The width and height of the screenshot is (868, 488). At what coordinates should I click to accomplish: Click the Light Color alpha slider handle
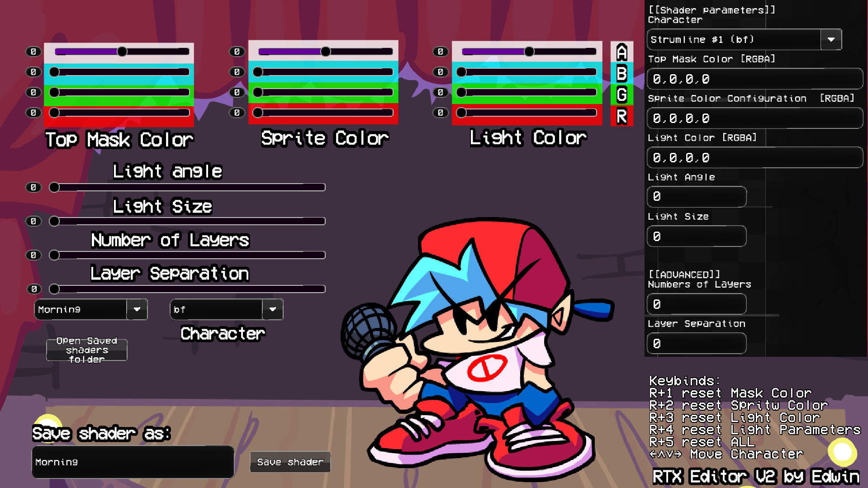pyautogui.click(x=529, y=52)
